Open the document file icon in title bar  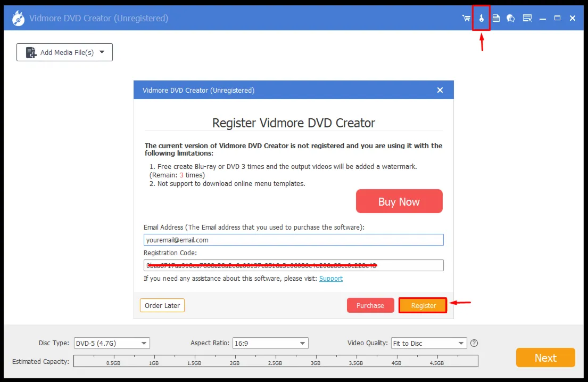pos(496,18)
